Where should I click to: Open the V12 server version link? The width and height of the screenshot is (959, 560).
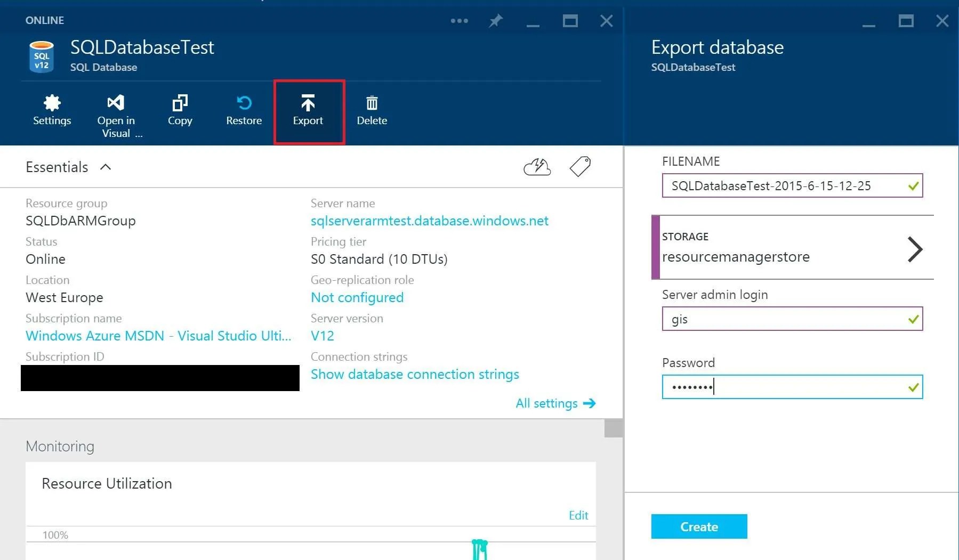pos(323,336)
